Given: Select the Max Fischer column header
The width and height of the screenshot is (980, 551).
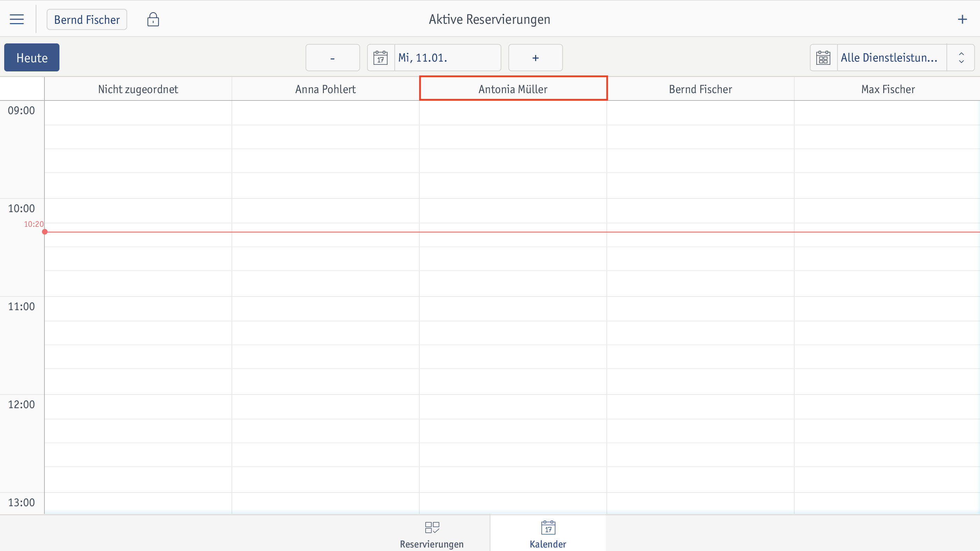Looking at the screenshot, I should click(888, 89).
